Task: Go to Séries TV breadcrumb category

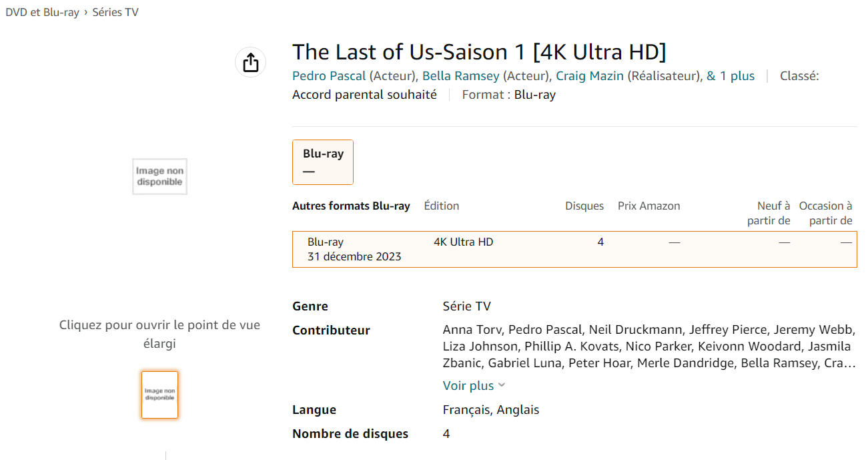Action: click(x=115, y=12)
